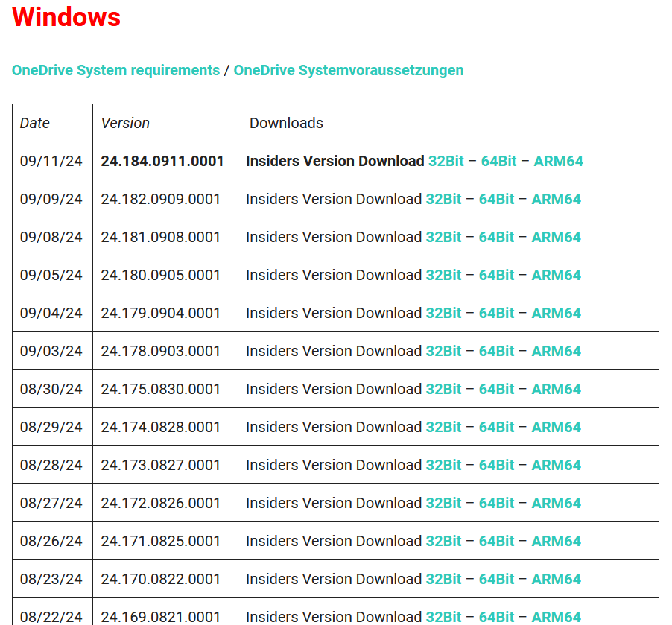Download 64Bit for version 24.180.0905.0001
Image resolution: width=672 pixels, height=625 pixels.
(x=496, y=275)
